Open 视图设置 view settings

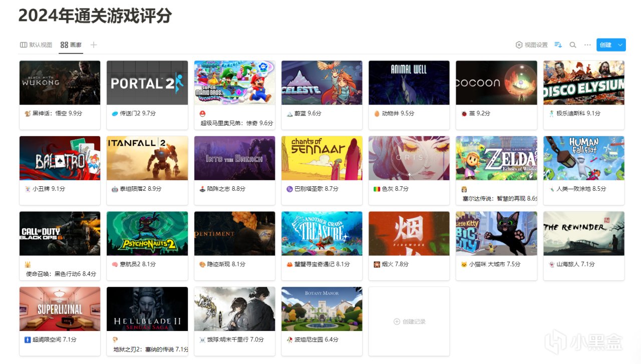tap(532, 45)
